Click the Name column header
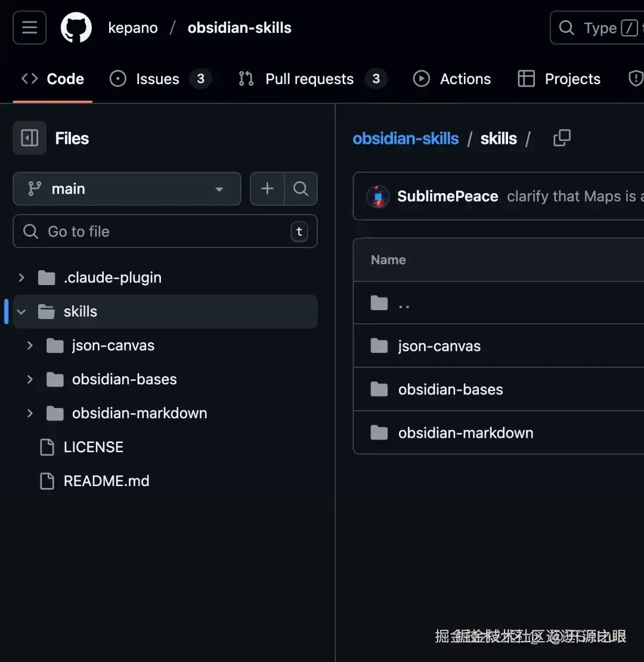The height and width of the screenshot is (662, 644). pos(388,260)
